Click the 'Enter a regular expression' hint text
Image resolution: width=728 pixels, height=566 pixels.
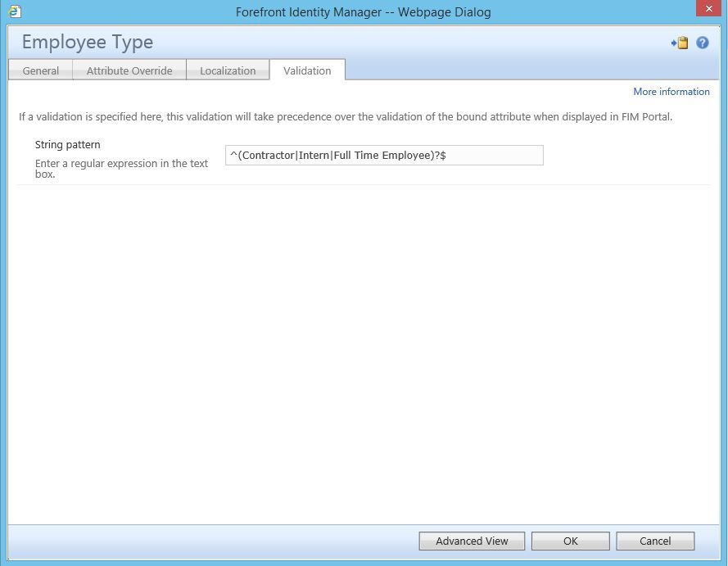click(x=121, y=169)
